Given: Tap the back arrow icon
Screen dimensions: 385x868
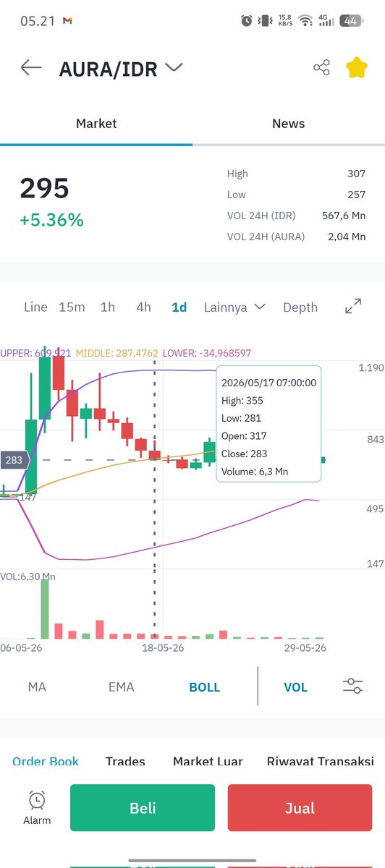Looking at the screenshot, I should pyautogui.click(x=31, y=68).
